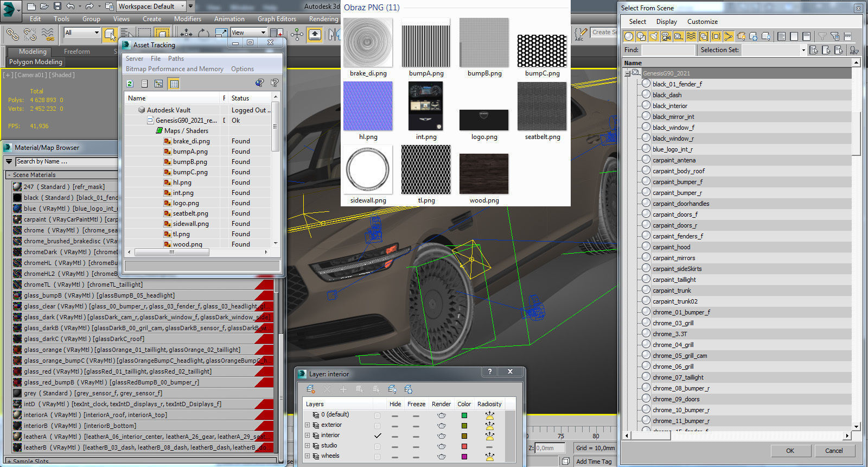Open Select by Name list tool
The image size is (868, 467).
click(x=126, y=34)
